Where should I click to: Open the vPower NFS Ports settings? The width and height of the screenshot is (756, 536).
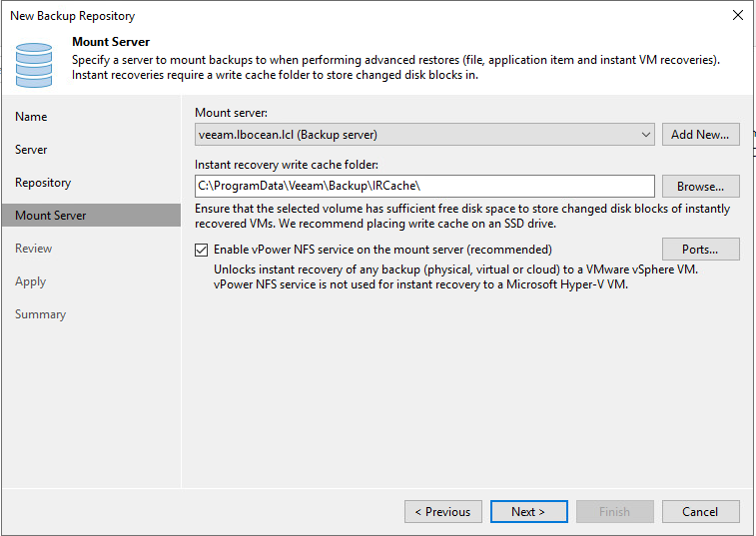[x=700, y=250]
